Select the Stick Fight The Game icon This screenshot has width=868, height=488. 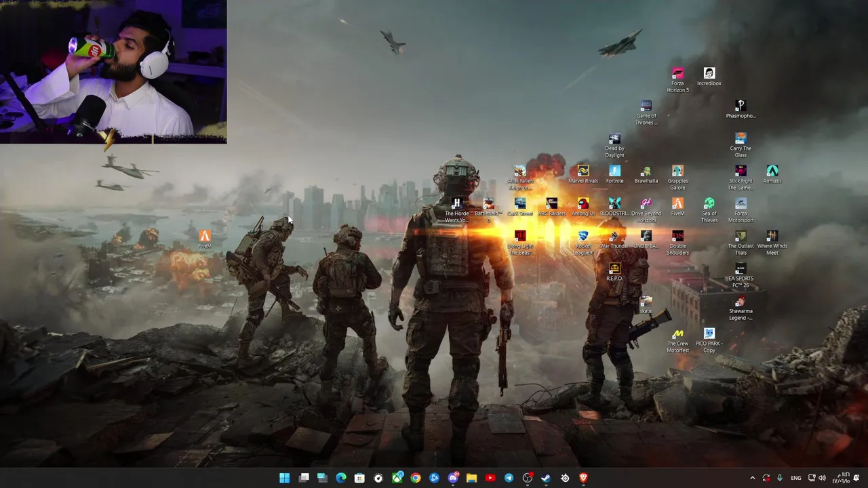point(741,177)
